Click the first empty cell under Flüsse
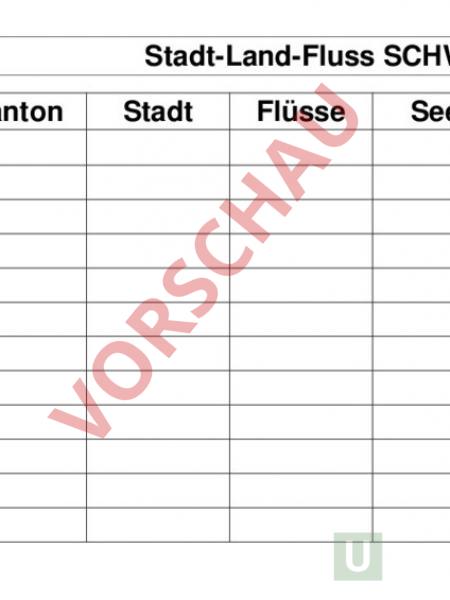450x600 pixels. 301,148
